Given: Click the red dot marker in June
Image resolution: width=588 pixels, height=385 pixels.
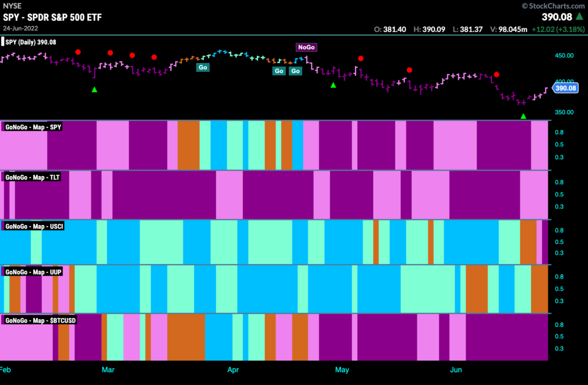Looking at the screenshot, I should tap(497, 75).
